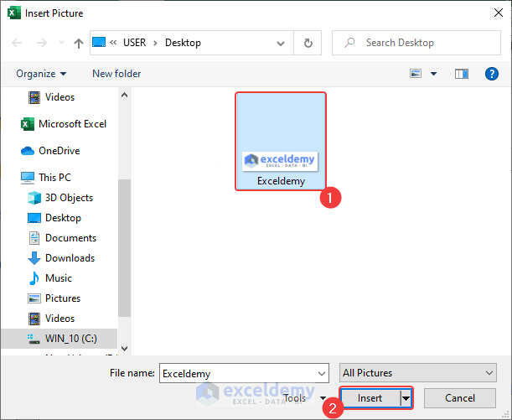Select USER in the address path
The height and width of the screenshot is (420, 512).
[134, 43]
